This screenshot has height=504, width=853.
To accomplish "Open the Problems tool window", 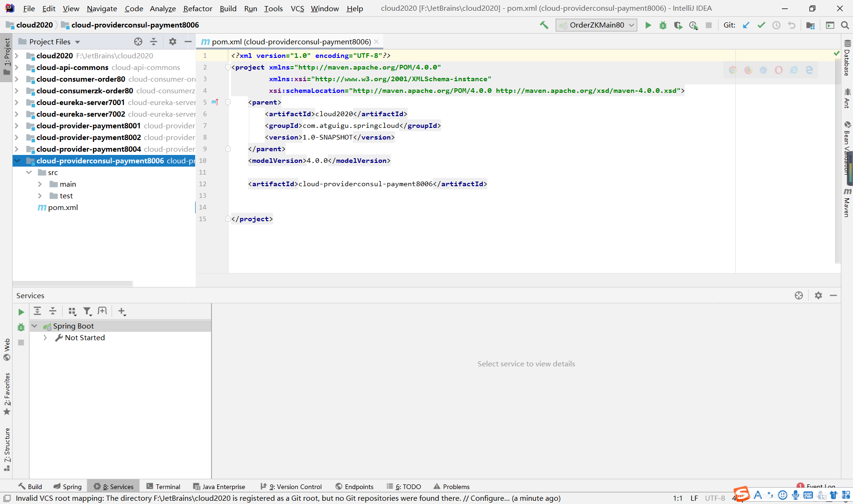I will tap(451, 486).
